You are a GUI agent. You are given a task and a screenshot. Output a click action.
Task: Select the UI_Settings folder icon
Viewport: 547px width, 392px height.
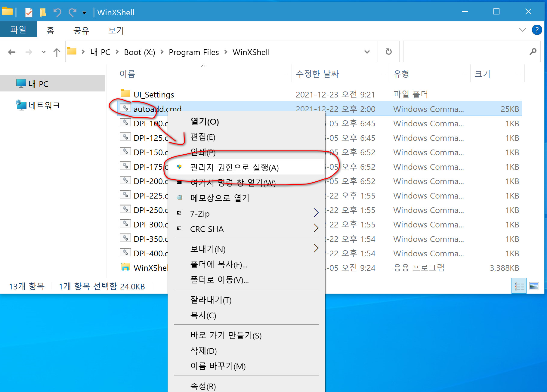(125, 94)
